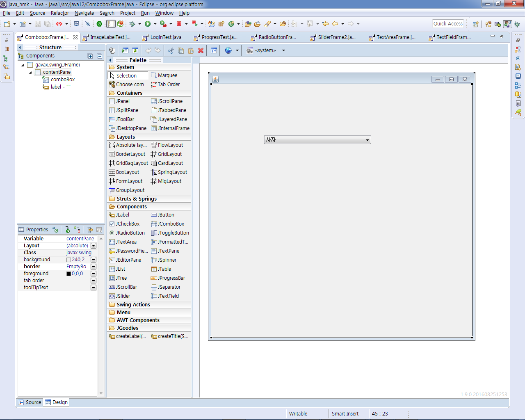The height and width of the screenshot is (420, 525).
Task: Select the JRadioButton palette component
Action: pos(127,233)
